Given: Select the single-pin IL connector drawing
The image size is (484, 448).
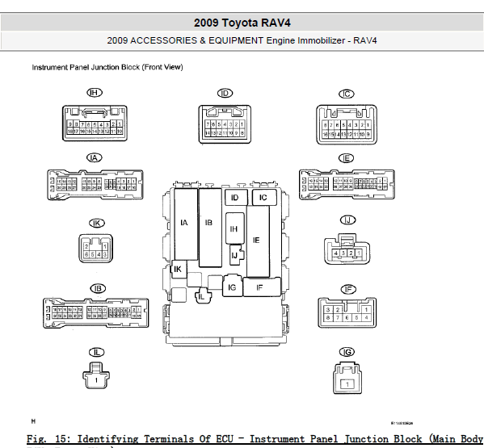Looking at the screenshot, I should (96, 375).
